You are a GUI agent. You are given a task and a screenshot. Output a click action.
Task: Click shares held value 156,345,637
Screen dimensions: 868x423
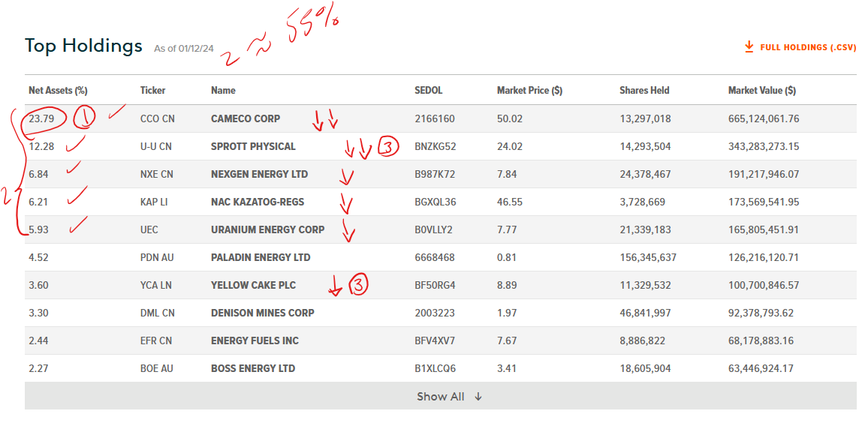coord(648,257)
